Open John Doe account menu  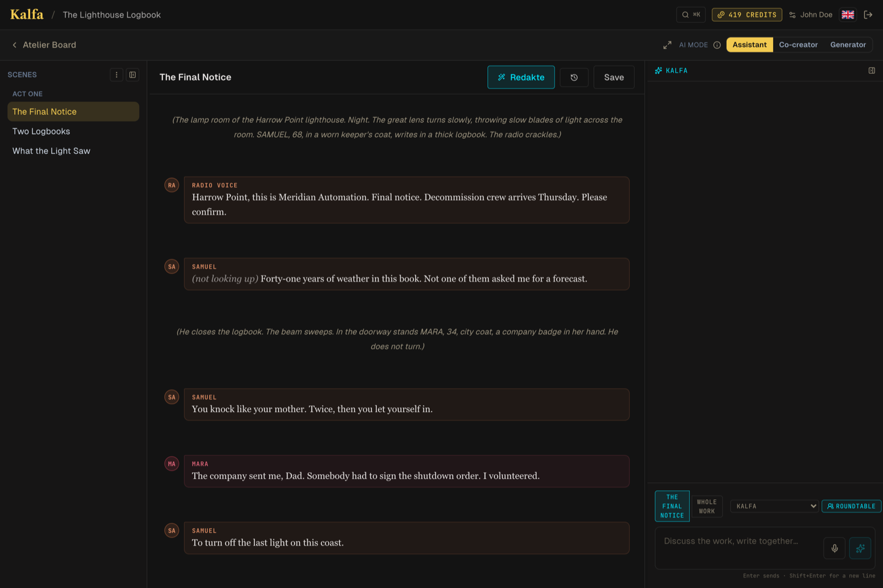point(810,15)
